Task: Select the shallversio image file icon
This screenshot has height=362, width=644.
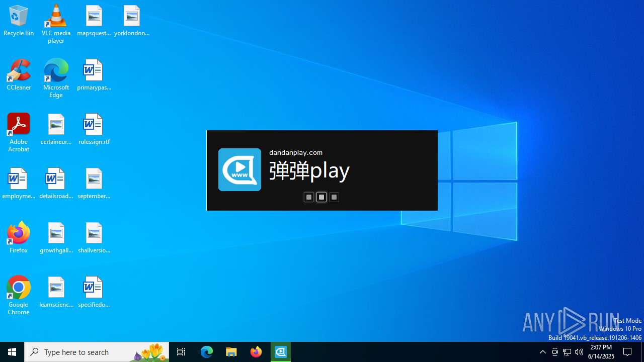Action: 94,238
